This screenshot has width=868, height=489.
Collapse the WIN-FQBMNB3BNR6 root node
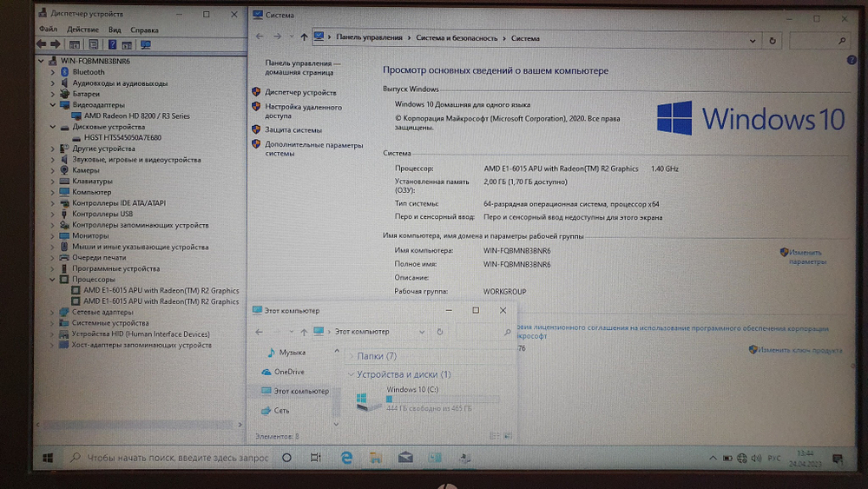41,61
